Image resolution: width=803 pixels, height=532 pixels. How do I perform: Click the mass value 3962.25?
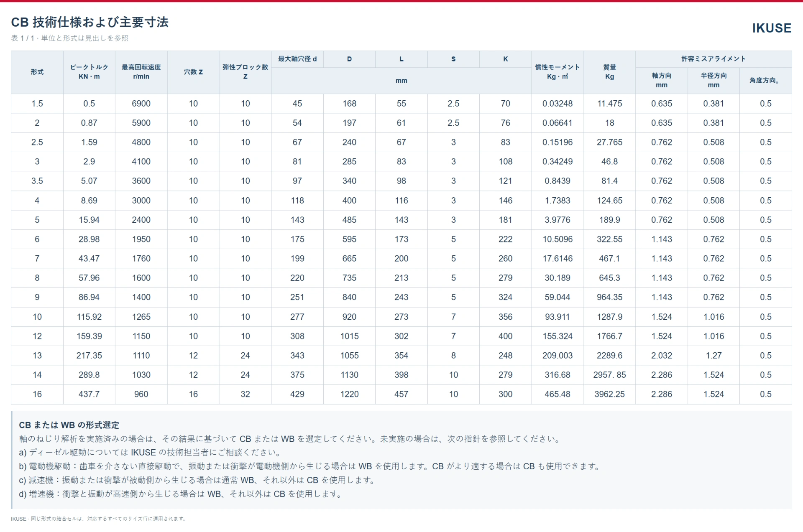click(609, 394)
